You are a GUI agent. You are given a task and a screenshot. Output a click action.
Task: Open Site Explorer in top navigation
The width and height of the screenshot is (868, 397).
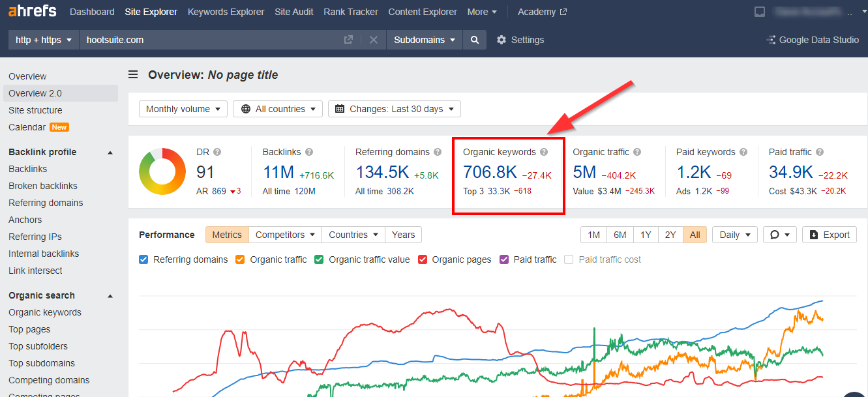[151, 12]
